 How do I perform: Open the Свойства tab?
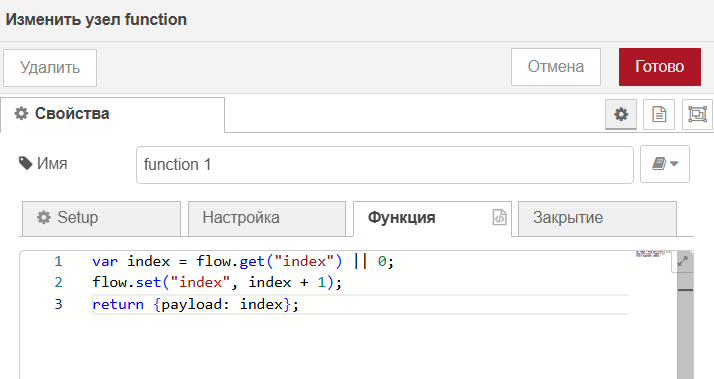click(x=112, y=114)
